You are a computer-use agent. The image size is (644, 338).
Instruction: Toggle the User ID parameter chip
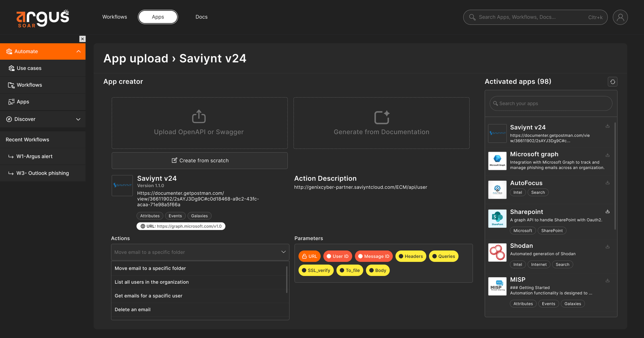[x=337, y=256]
